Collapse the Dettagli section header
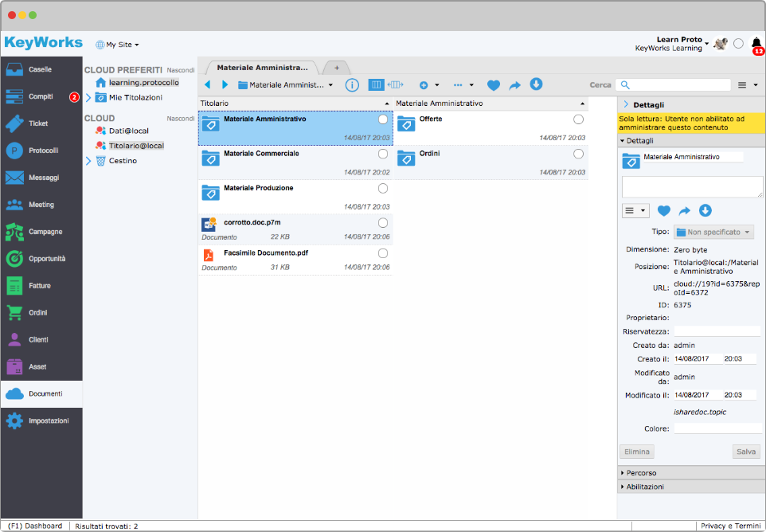Screen dimensions: 766x532 coord(691,141)
